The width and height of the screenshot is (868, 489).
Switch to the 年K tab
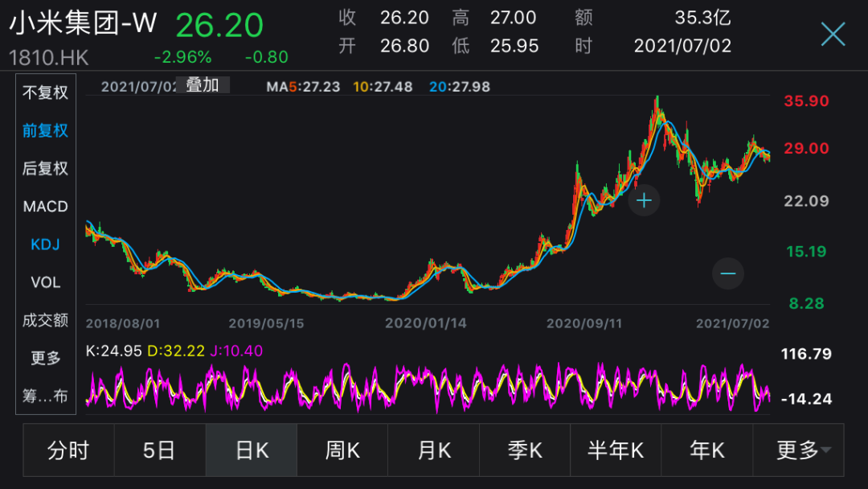click(707, 450)
